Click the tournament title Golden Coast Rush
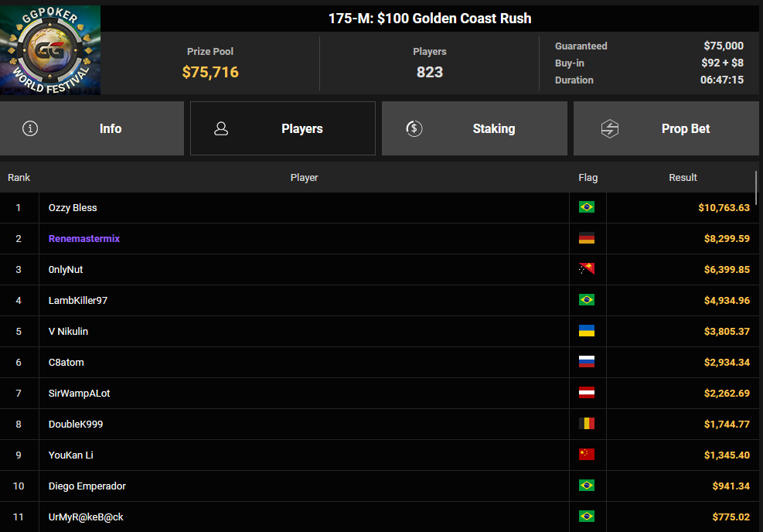The height and width of the screenshot is (532, 763). pyautogui.click(x=430, y=19)
